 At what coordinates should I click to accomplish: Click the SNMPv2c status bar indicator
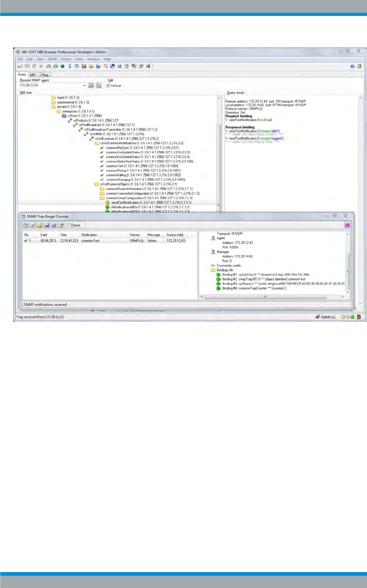coord(326,317)
